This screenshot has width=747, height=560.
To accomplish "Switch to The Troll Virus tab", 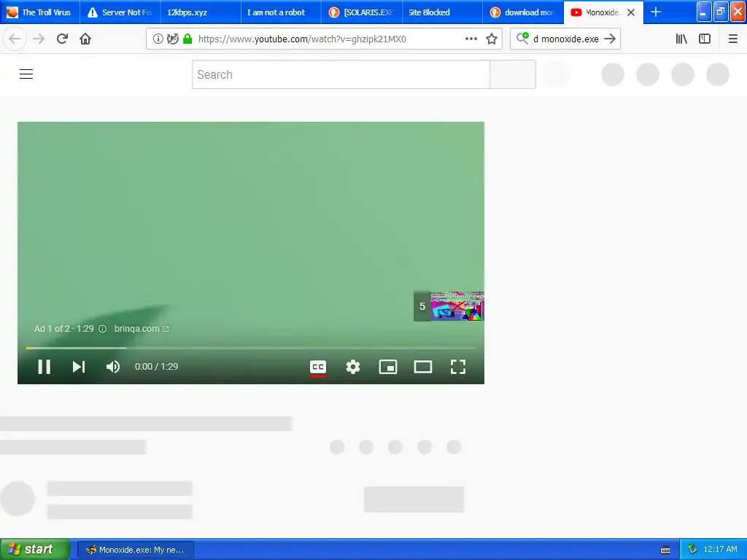I will [x=40, y=12].
